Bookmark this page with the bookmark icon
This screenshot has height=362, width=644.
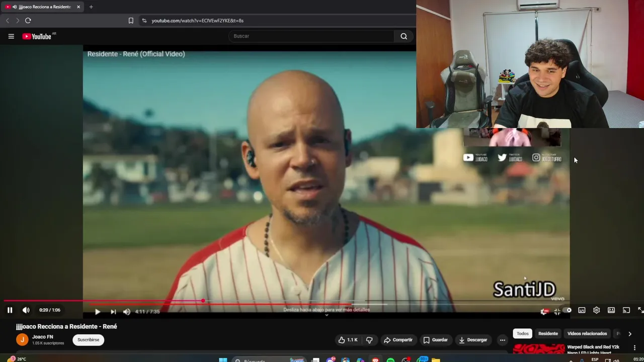pyautogui.click(x=131, y=21)
